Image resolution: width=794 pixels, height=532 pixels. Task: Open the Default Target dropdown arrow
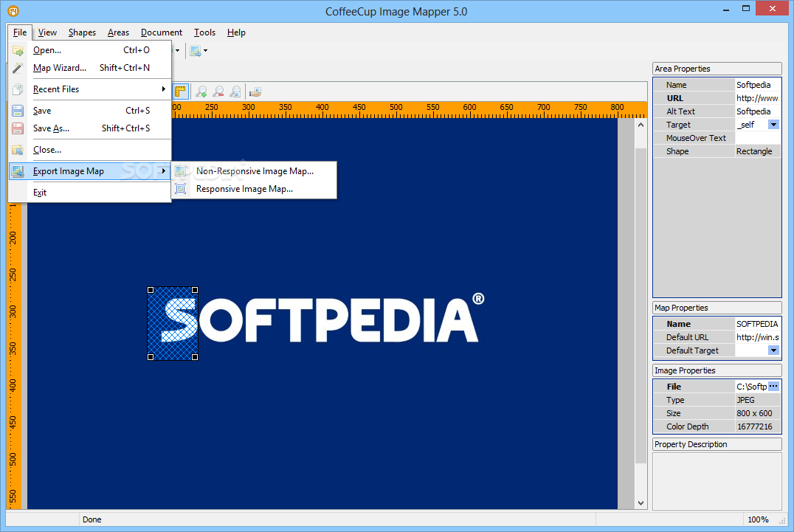(773, 350)
